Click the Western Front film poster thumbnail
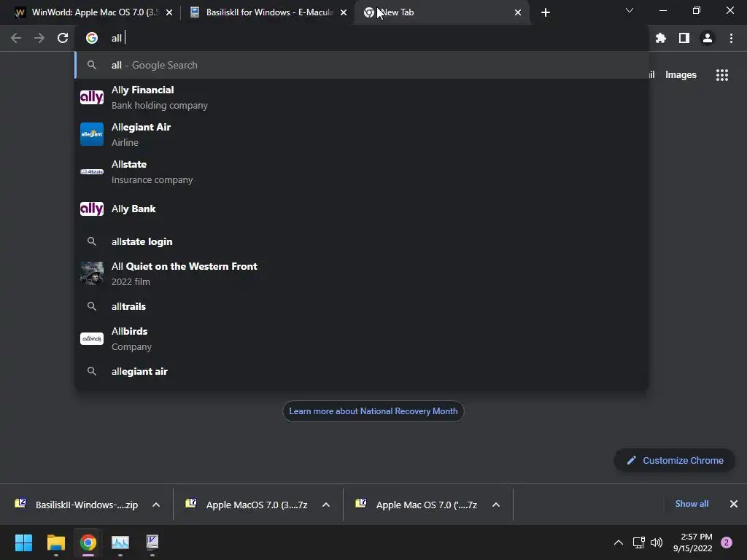 pyautogui.click(x=92, y=273)
